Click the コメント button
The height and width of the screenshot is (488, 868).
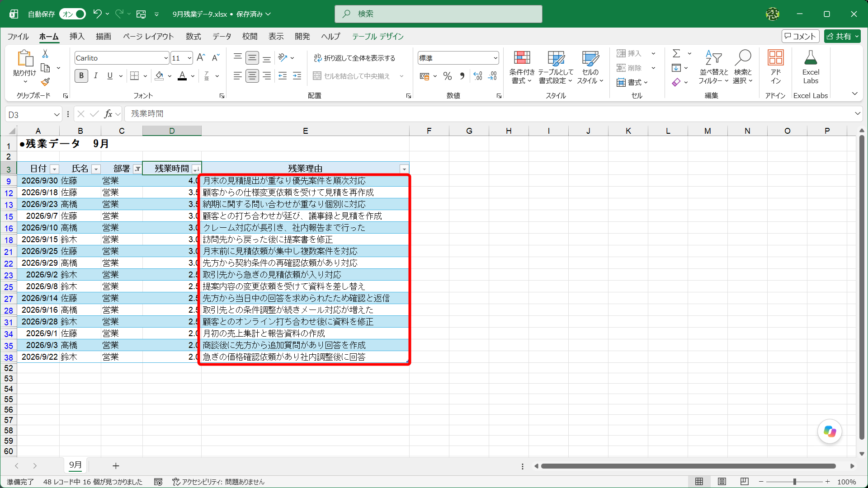(x=800, y=37)
